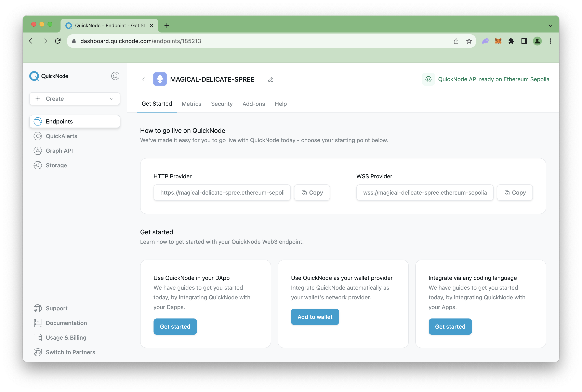The image size is (582, 392).
Task: Click the QuickNode logo in sidebar
Action: 49,76
